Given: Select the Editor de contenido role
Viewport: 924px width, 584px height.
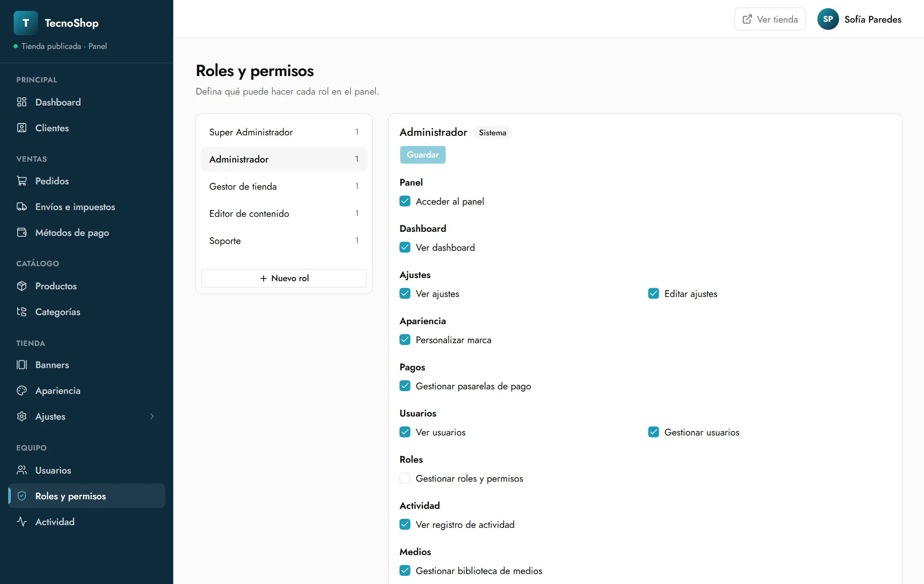Looking at the screenshot, I should (x=284, y=213).
